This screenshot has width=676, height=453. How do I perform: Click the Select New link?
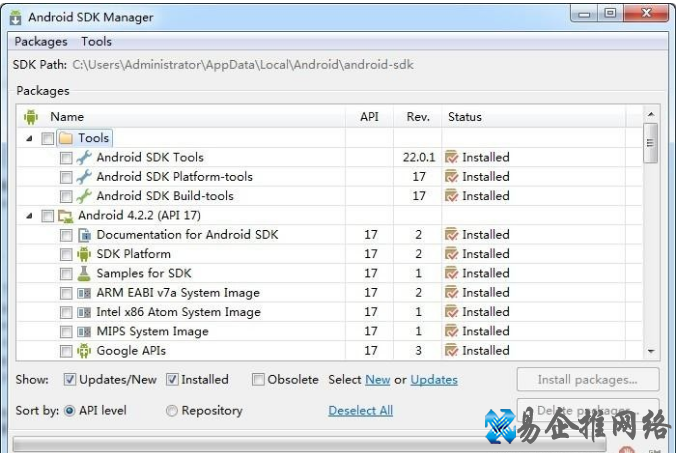pos(377,380)
